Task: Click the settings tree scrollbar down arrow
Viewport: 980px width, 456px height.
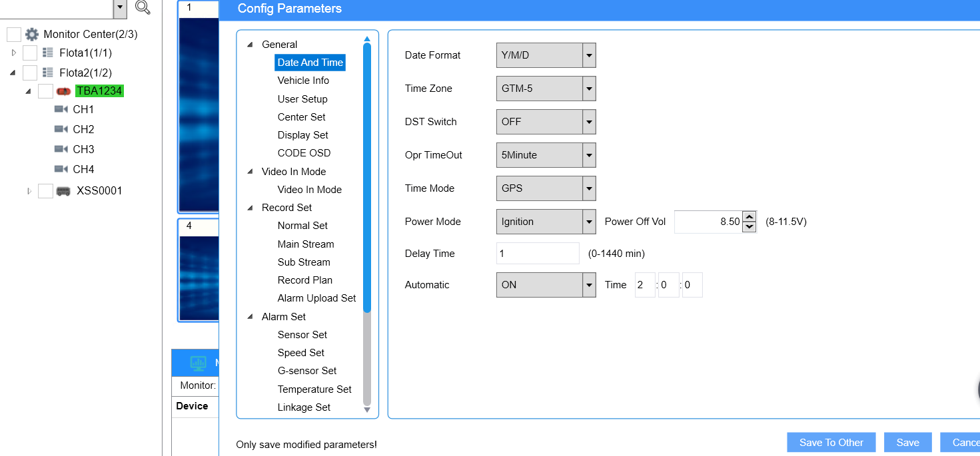Action: (366, 410)
